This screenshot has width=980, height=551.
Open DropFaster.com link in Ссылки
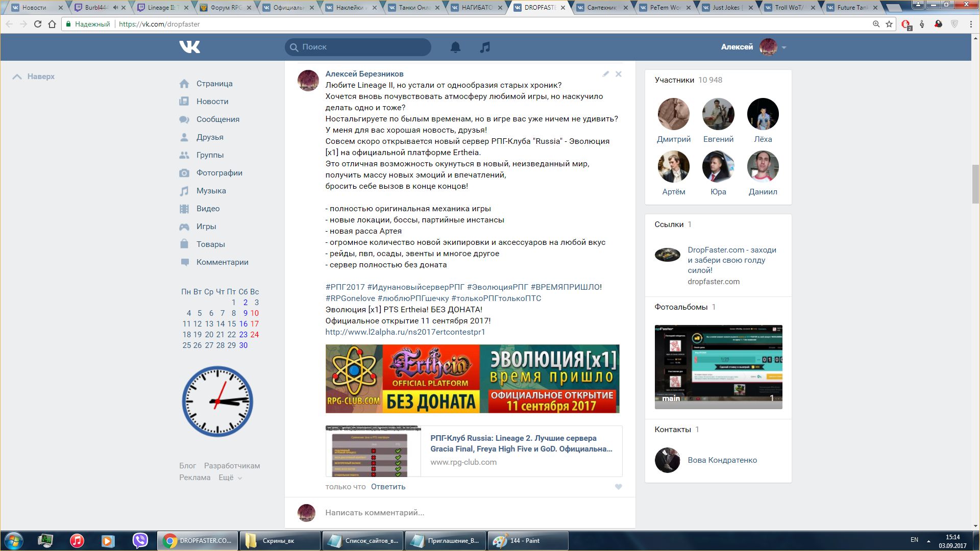(732, 260)
